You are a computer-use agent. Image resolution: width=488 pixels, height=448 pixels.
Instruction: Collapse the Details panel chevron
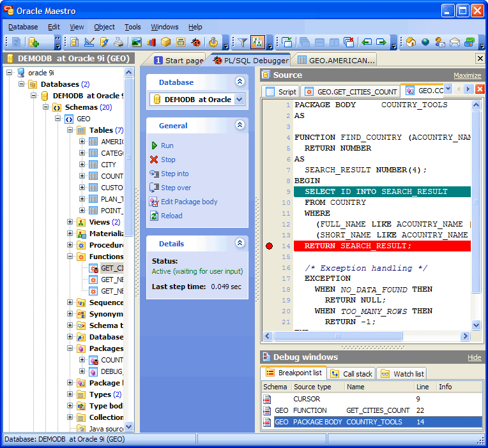coord(240,243)
